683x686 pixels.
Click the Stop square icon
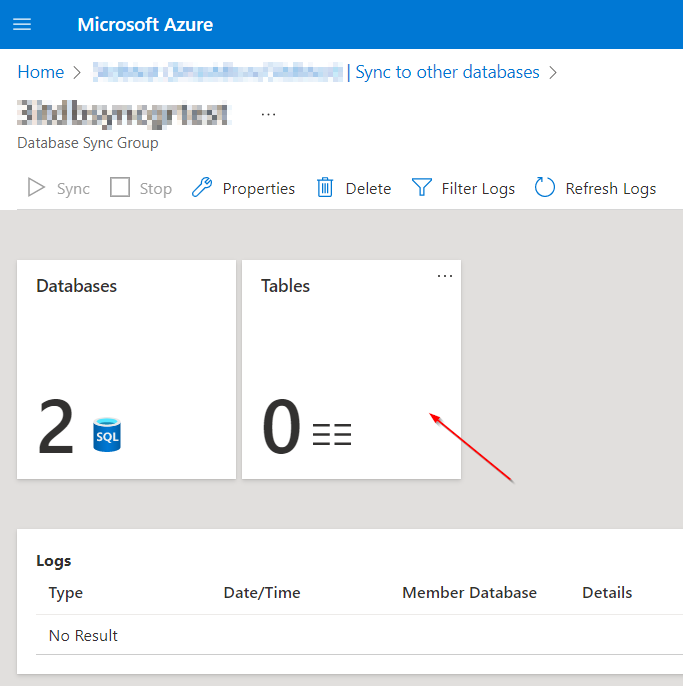(120, 187)
